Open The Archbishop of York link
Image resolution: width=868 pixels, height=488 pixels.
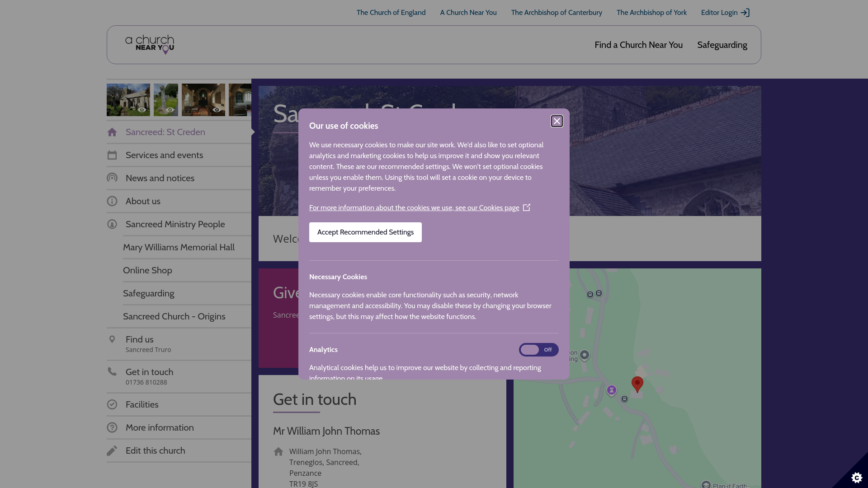tap(651, 13)
